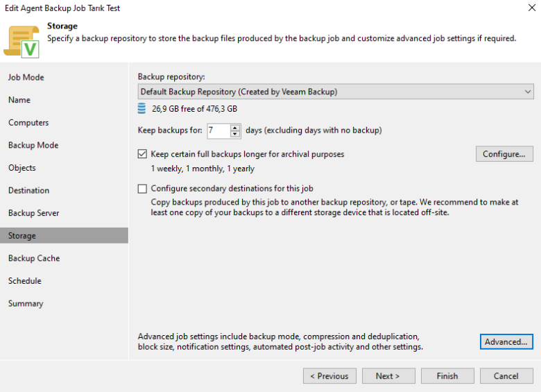The height and width of the screenshot is (392, 541).
Task: Click the blue repository database icon
Action: pos(141,108)
